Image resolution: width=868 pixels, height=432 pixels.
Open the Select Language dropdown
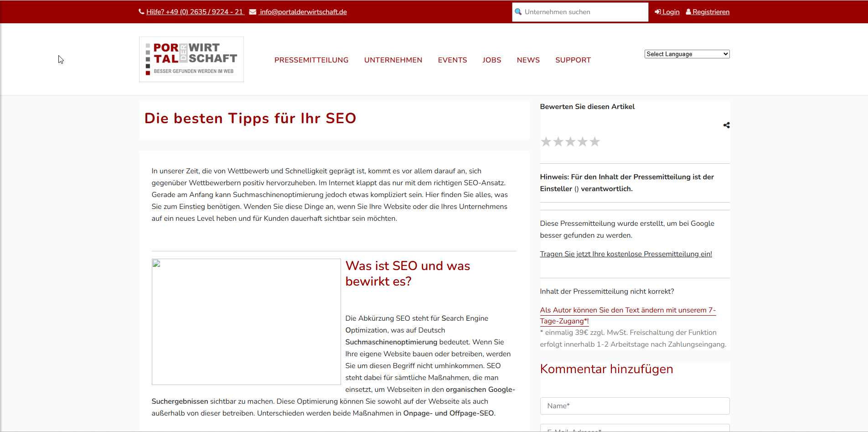click(x=687, y=54)
